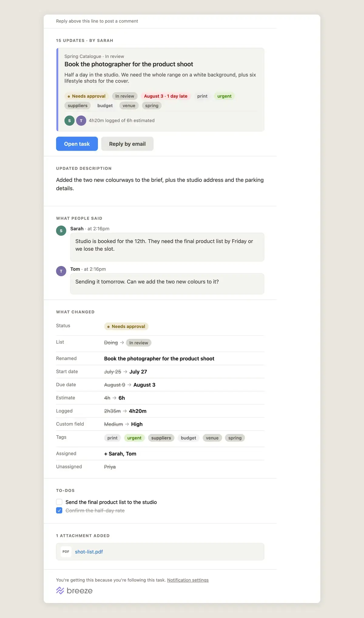Viewport: 364px width, 618px height.
Task: Click the In review pill in List row
Action: pos(139,343)
